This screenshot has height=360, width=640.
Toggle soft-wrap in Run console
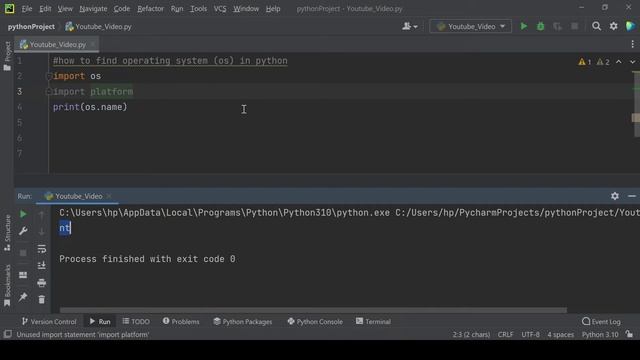(41, 249)
